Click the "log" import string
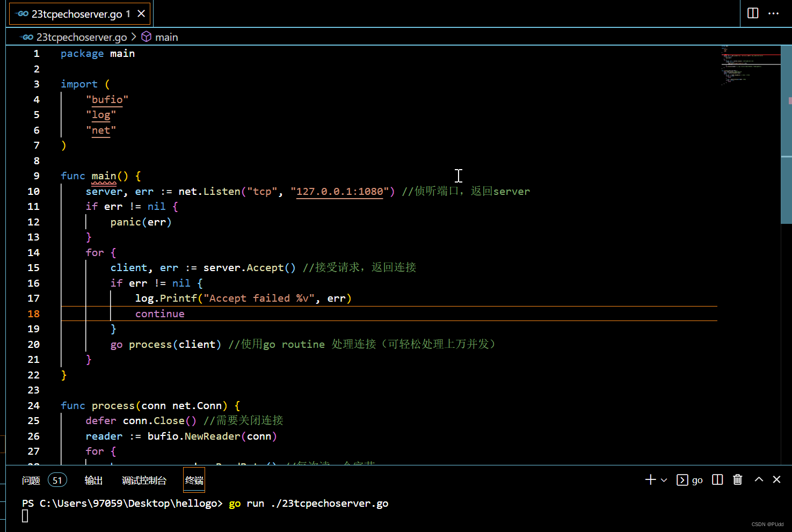The width and height of the screenshot is (792, 532). [101, 115]
